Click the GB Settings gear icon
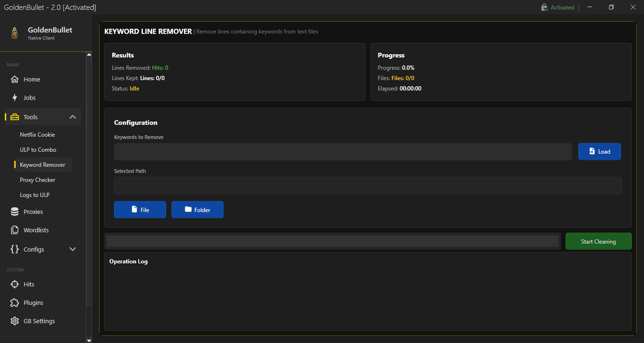Screen dimensions: 644x343 click(x=15, y=321)
